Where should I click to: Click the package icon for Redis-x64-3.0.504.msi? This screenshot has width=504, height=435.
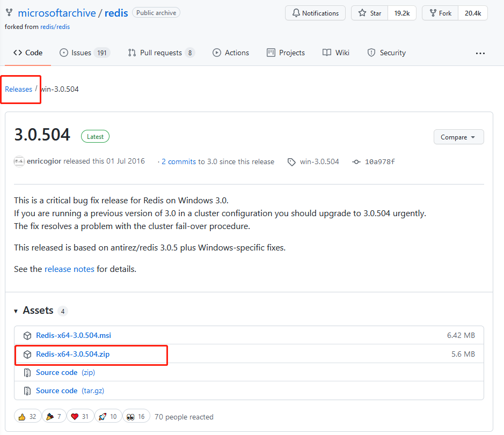click(x=27, y=336)
